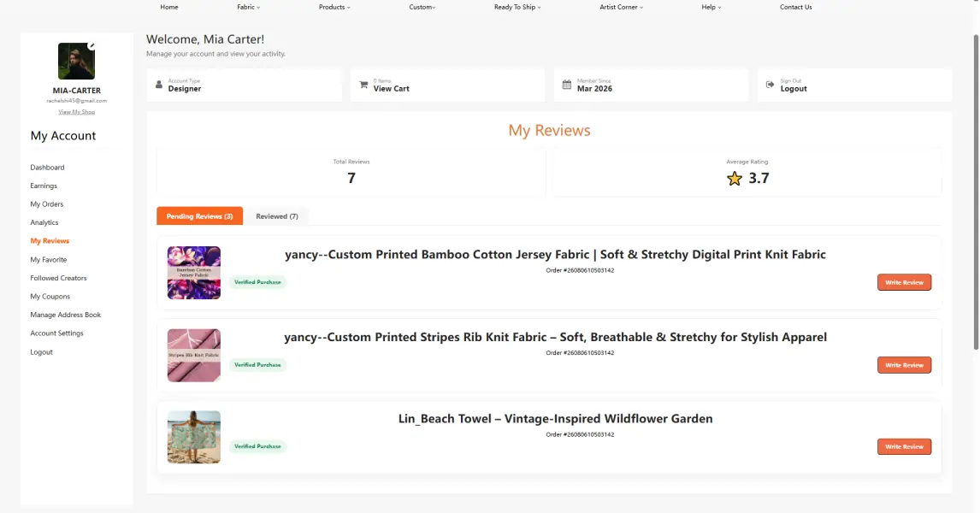Click the Mia Carter profile photo
980x513 pixels.
click(76, 62)
